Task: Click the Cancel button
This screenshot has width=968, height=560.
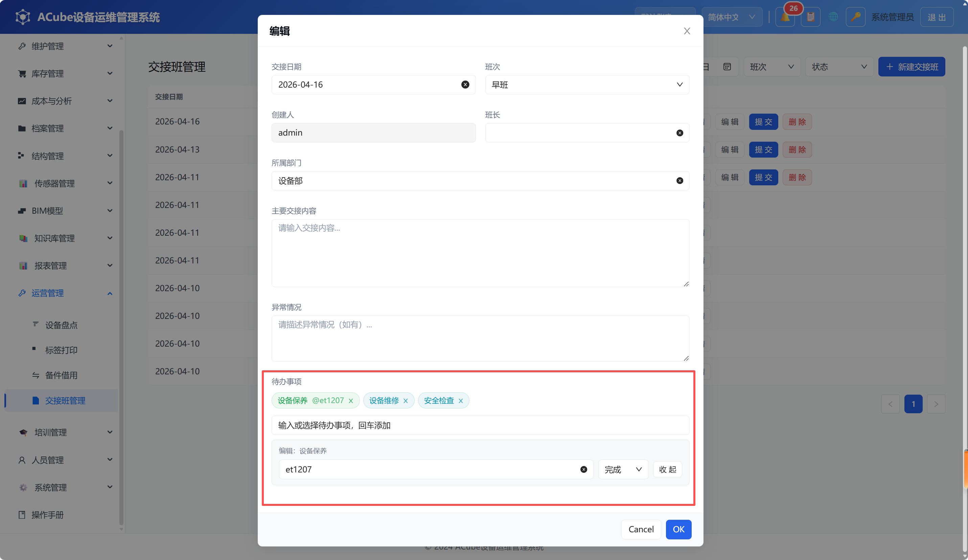Action: [641, 529]
